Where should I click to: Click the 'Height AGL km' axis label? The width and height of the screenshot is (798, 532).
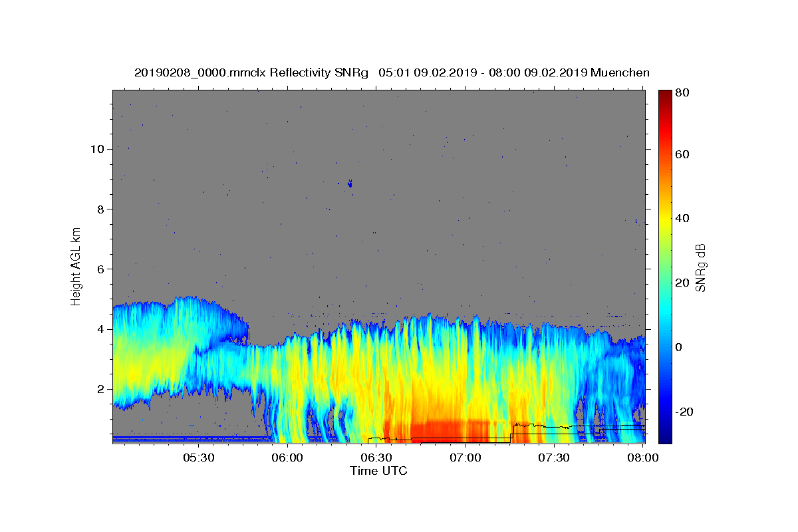[x=76, y=266]
